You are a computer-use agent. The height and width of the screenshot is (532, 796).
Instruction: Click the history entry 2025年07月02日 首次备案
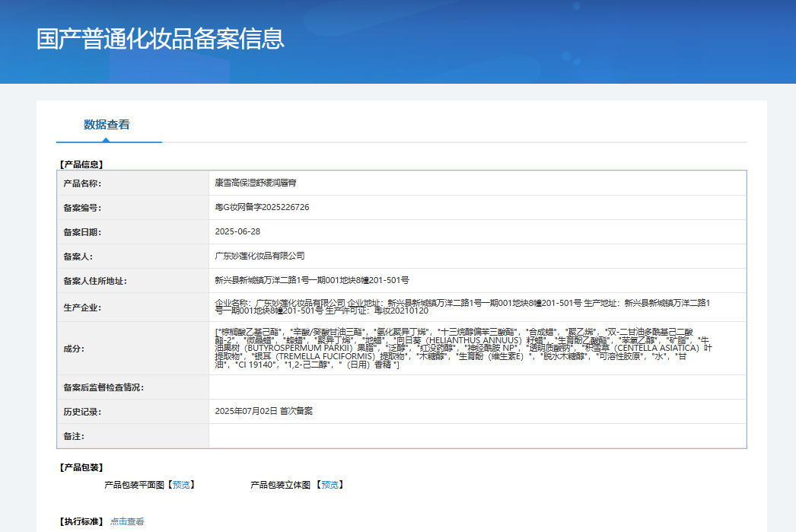[x=264, y=411]
